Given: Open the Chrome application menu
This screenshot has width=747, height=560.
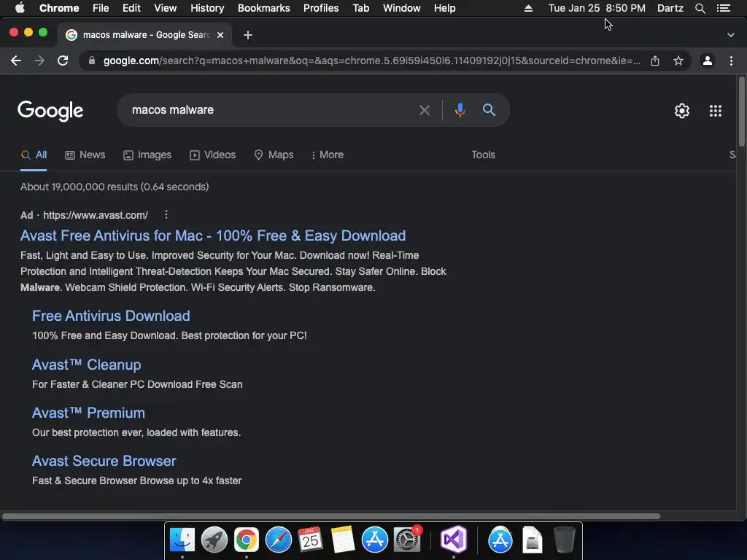Looking at the screenshot, I should tap(59, 8).
